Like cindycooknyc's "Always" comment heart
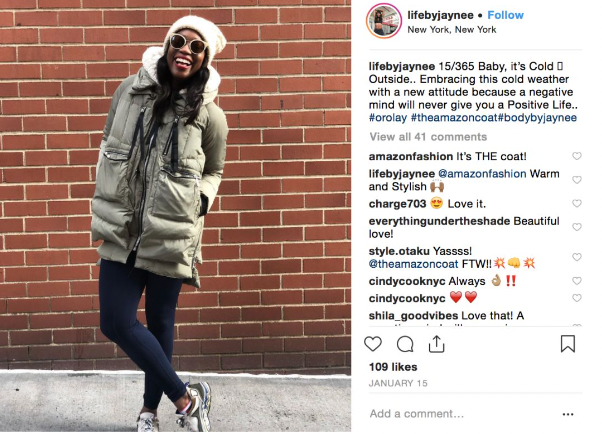This screenshot has height=434, width=602. 577,281
